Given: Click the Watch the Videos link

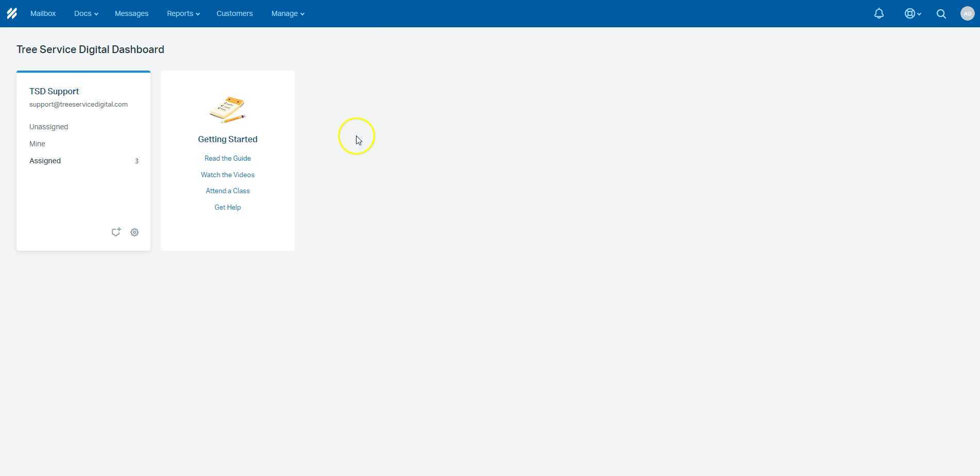Looking at the screenshot, I should point(227,175).
